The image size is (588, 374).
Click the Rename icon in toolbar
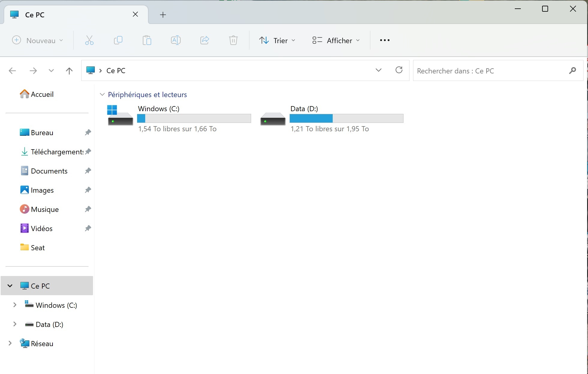(x=175, y=40)
